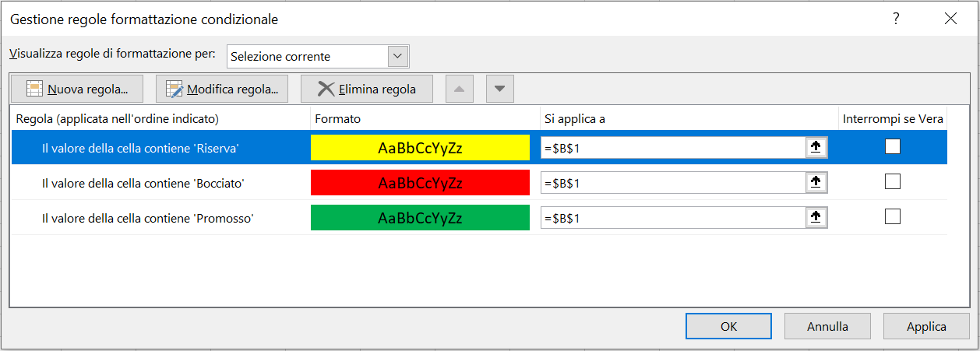The image size is (980, 351).
Task: Close the conditional formatting dialog
Action: click(x=950, y=19)
